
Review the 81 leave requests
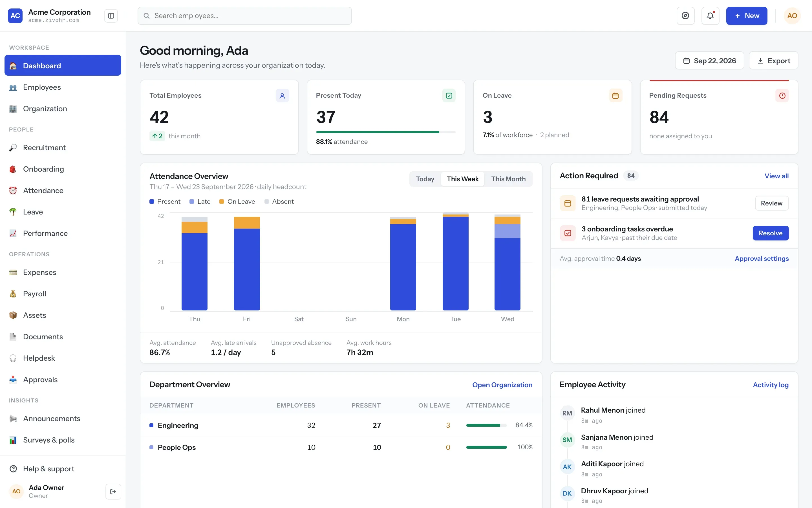771,203
